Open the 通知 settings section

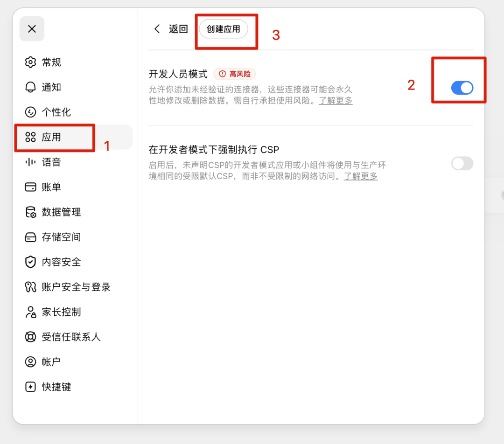(74, 87)
